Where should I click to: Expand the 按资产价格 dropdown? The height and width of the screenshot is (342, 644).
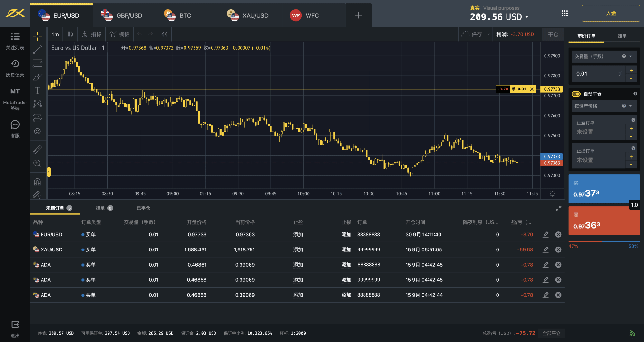(630, 106)
